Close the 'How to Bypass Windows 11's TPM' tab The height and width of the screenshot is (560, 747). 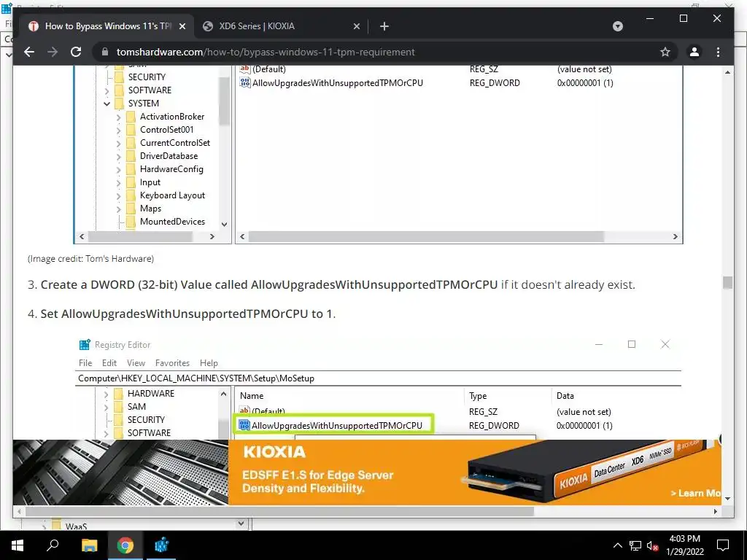[182, 26]
